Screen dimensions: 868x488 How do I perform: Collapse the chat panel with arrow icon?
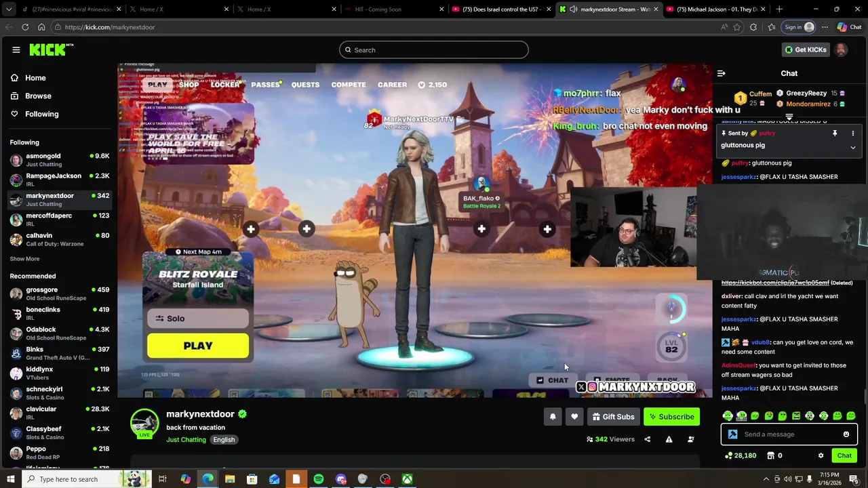coord(722,73)
